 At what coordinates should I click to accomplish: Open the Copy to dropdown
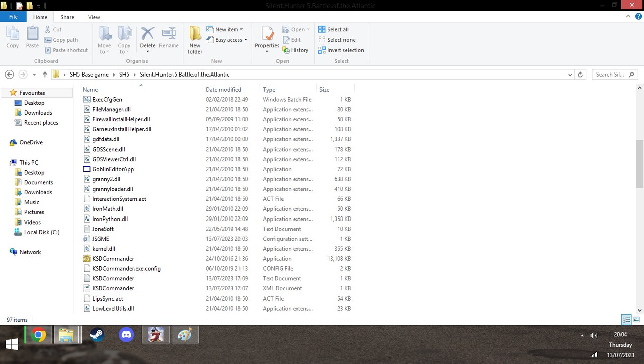[124, 40]
